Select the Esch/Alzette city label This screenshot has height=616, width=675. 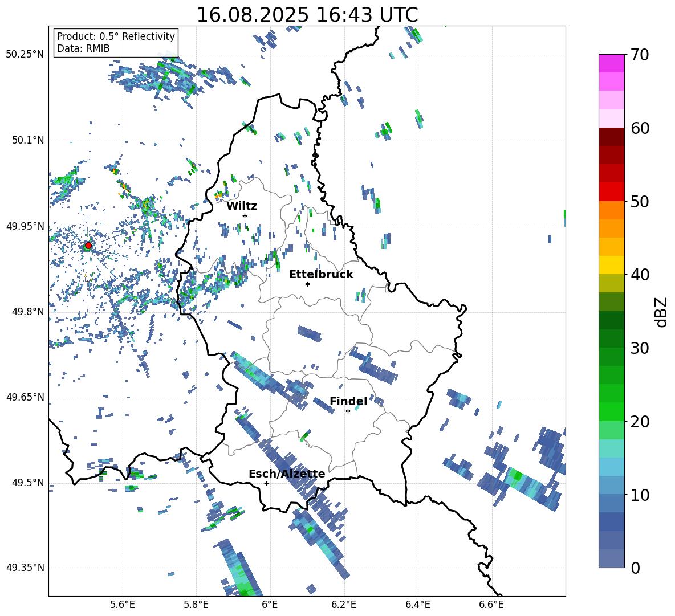[287, 474]
